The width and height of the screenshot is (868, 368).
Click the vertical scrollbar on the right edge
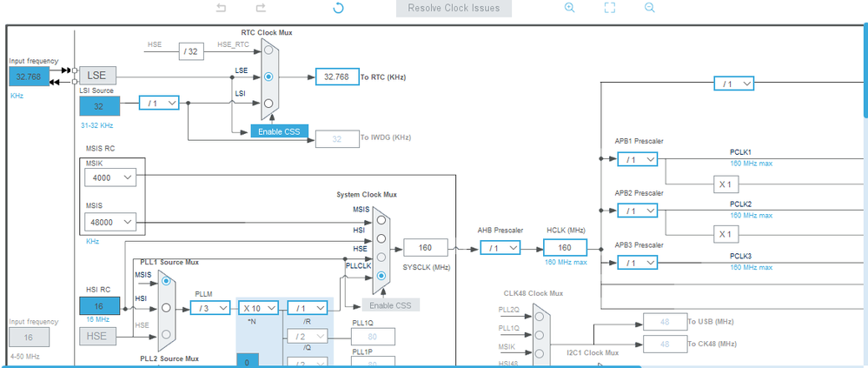pos(865,70)
